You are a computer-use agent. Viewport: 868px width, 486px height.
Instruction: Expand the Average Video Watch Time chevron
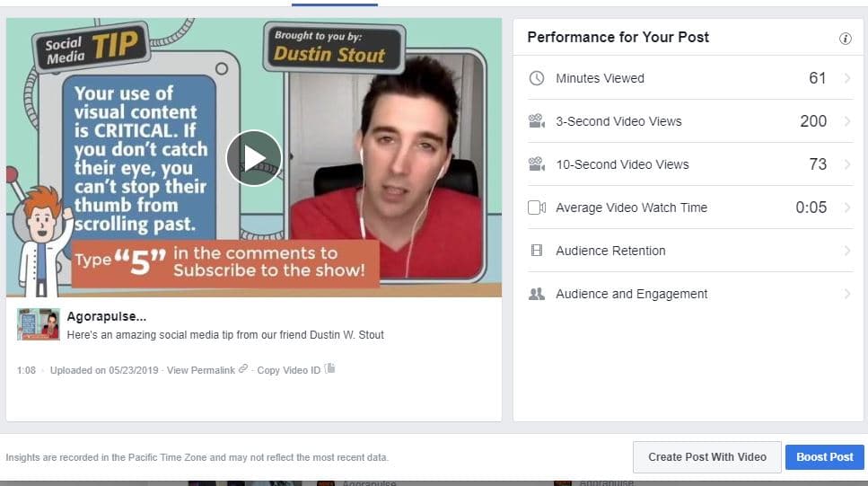pyautogui.click(x=847, y=208)
